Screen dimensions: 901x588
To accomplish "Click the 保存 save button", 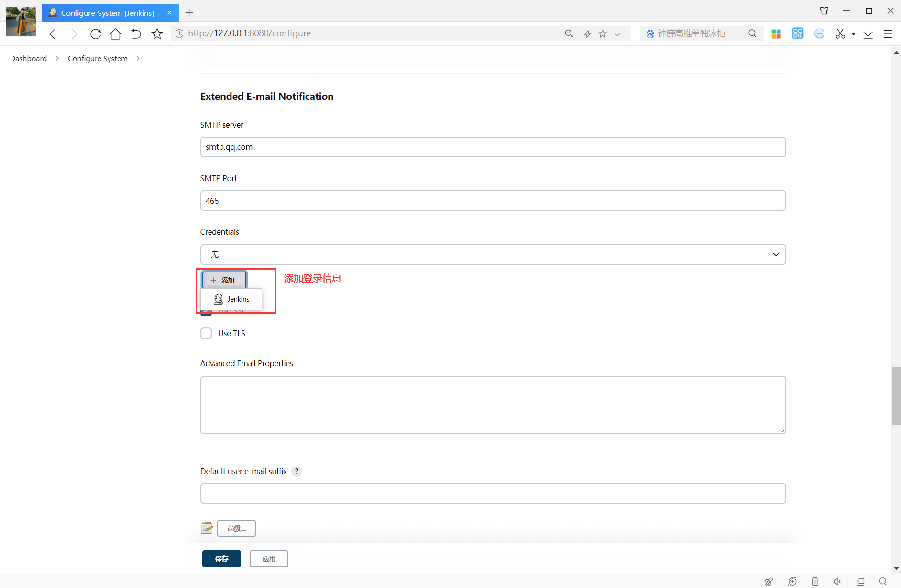I will coord(221,559).
